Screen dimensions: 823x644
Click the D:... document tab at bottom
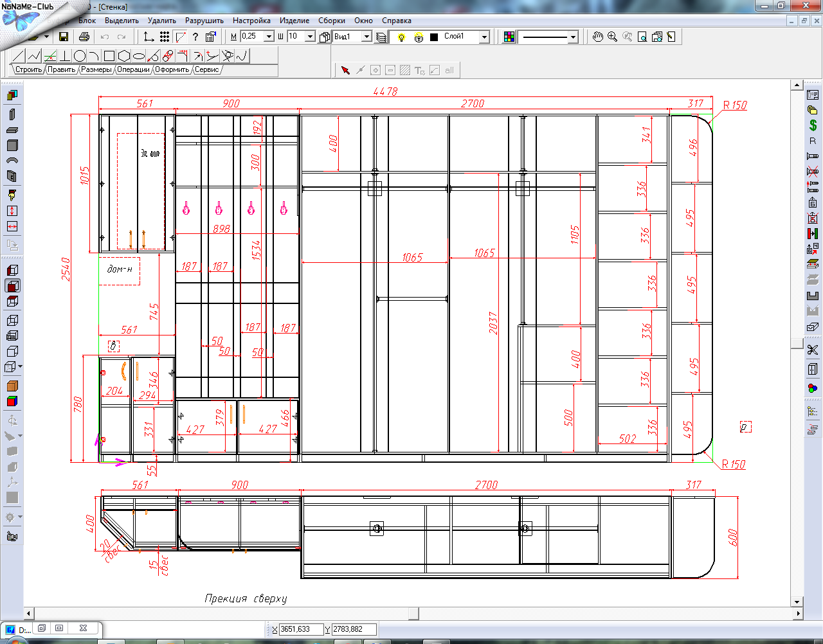(17, 629)
